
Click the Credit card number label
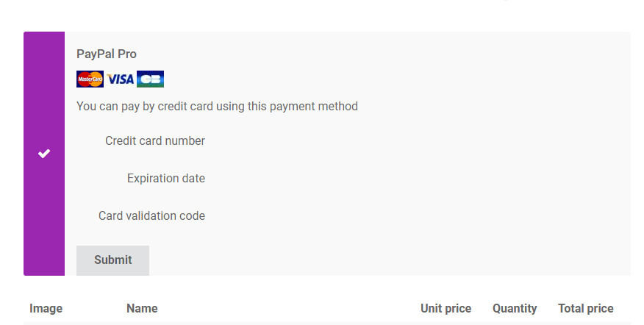pyautogui.click(x=155, y=141)
